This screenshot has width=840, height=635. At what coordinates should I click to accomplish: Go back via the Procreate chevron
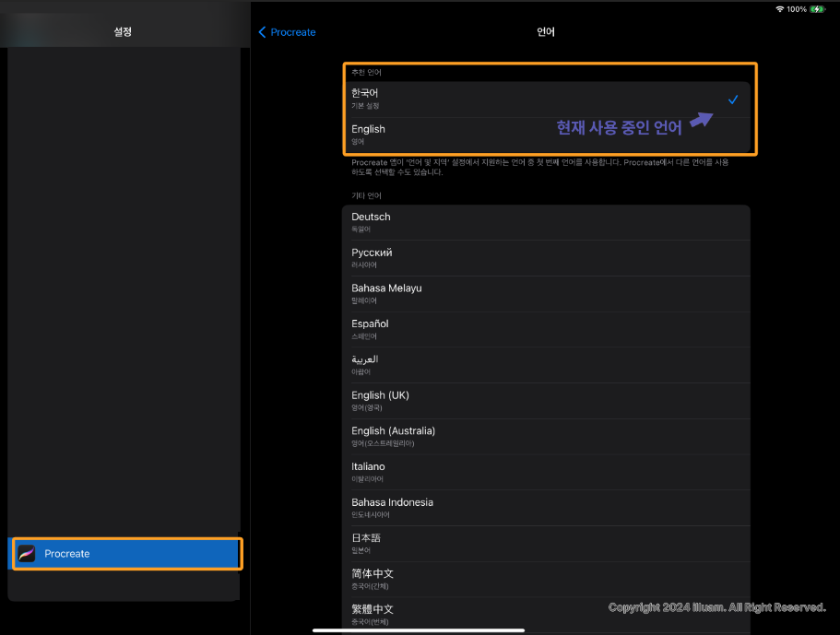click(x=262, y=32)
